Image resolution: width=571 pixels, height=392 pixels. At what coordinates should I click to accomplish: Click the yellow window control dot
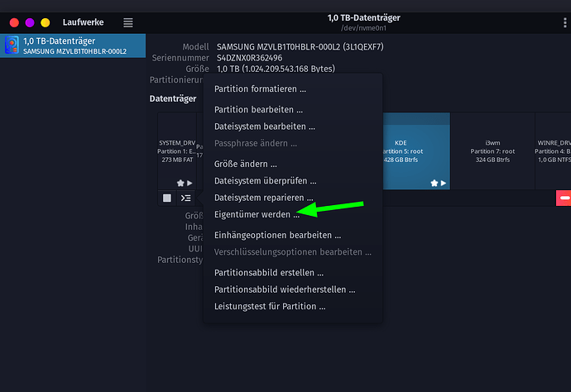tap(45, 22)
